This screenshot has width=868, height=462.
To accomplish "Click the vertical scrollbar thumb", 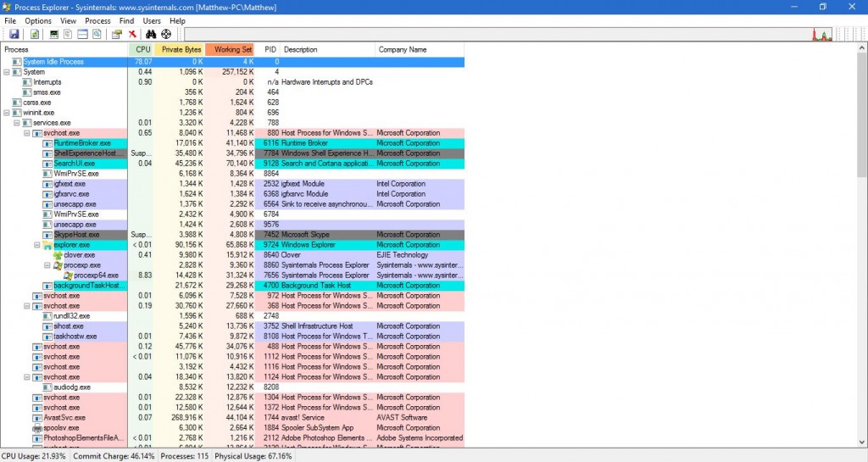I will [x=862, y=115].
